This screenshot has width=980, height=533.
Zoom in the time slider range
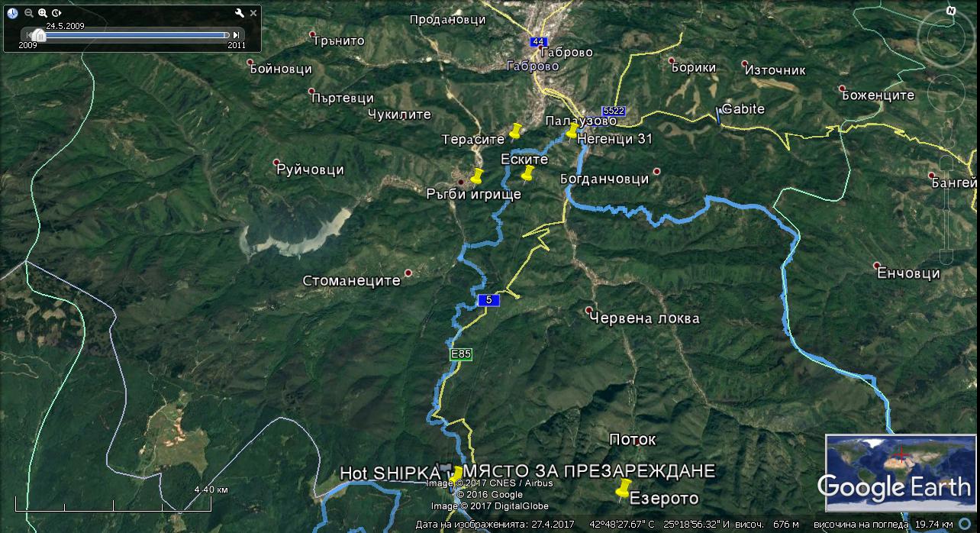[43, 13]
